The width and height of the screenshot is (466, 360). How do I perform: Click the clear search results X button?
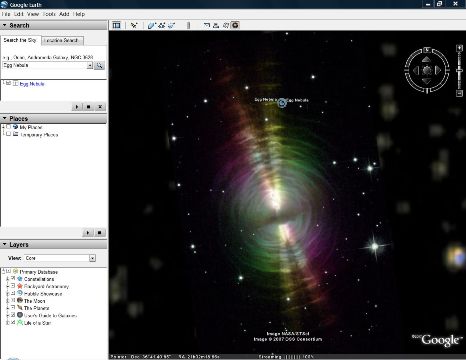100,107
